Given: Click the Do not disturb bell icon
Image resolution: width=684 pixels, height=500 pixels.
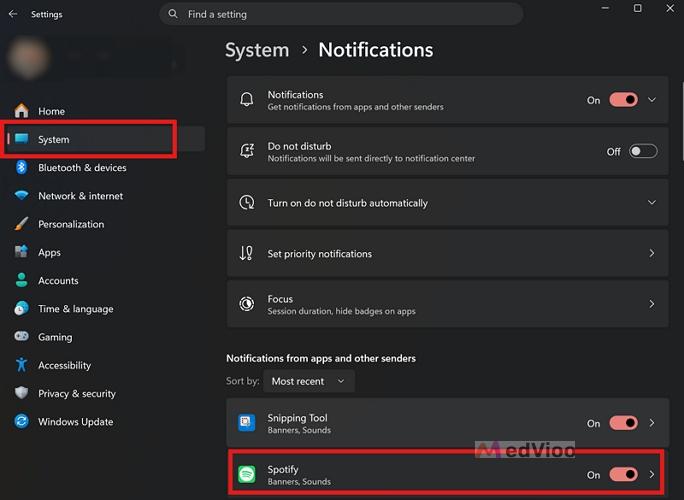Looking at the screenshot, I should (247, 151).
